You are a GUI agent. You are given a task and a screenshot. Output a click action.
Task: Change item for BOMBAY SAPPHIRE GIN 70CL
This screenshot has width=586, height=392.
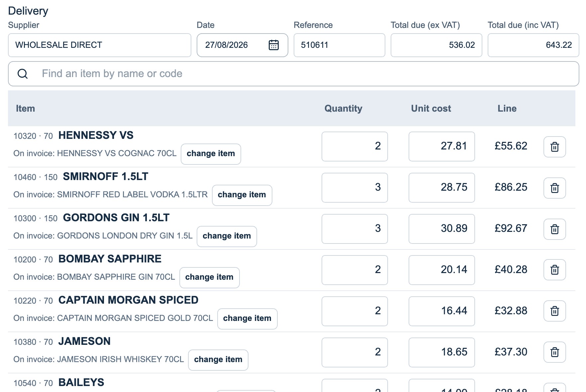[210, 277]
